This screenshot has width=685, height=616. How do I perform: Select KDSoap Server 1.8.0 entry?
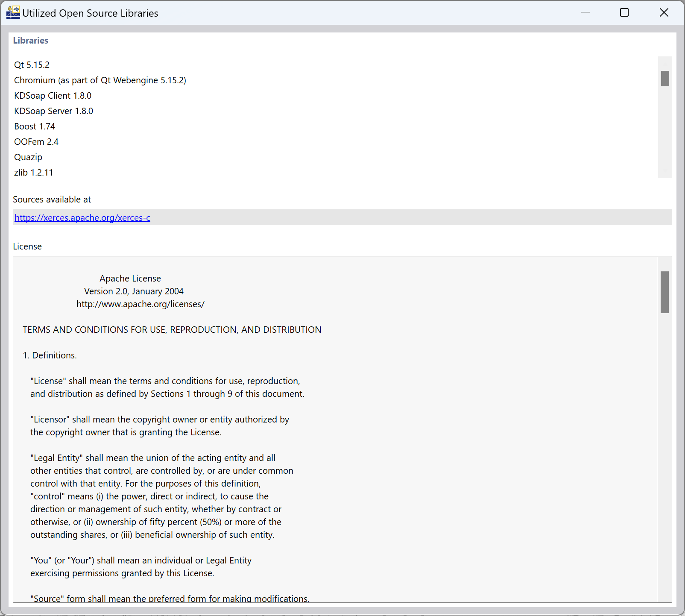click(x=53, y=111)
